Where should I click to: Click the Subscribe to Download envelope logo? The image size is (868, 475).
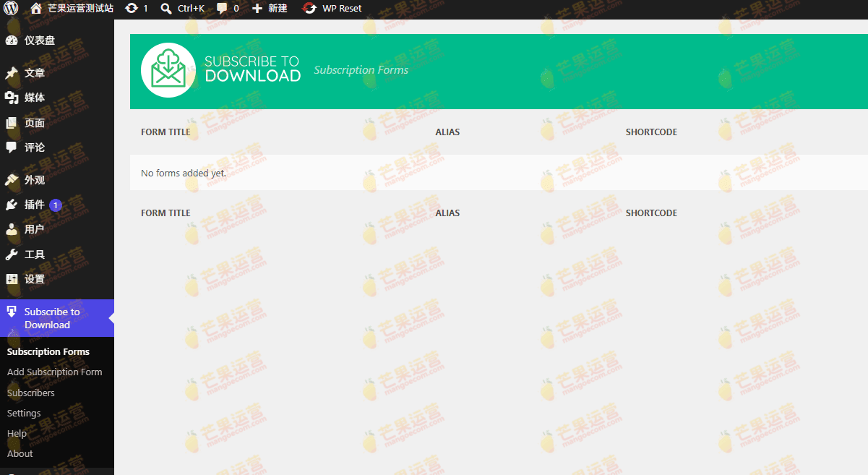pos(168,70)
